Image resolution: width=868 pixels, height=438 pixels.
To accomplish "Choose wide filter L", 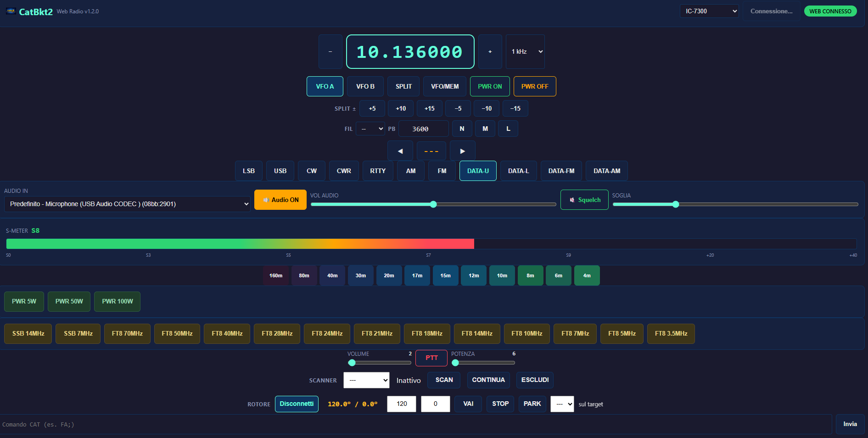I will [x=508, y=129].
